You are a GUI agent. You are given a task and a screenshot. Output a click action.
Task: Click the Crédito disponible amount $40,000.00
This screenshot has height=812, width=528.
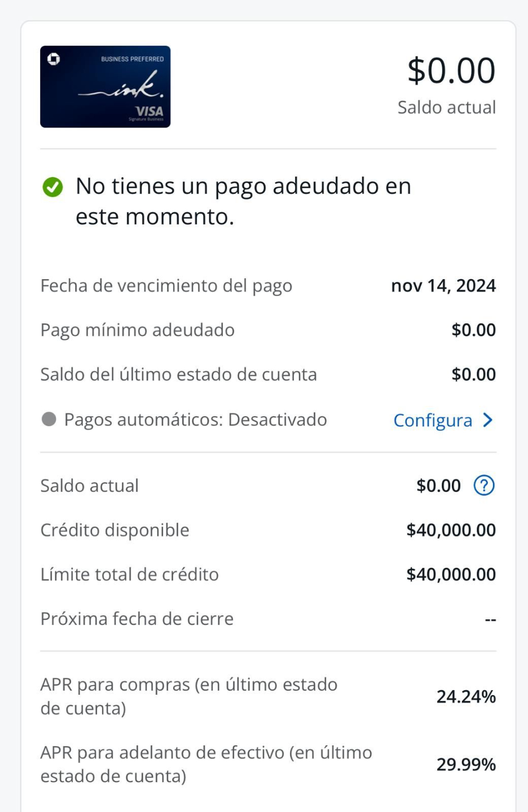451,530
